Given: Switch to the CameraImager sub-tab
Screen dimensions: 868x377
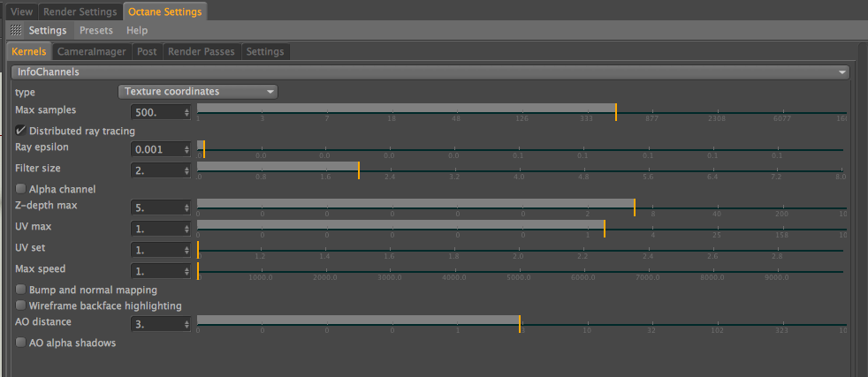Looking at the screenshot, I should [x=92, y=51].
